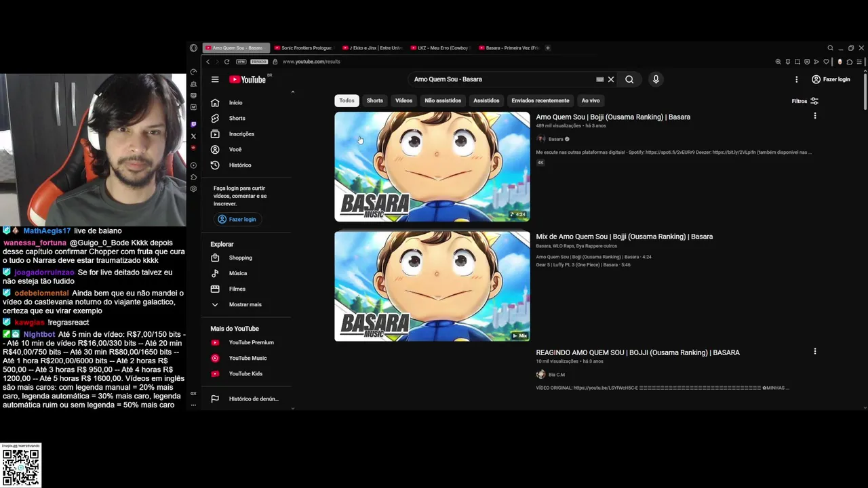Open the zoom magnifier icon in address bar
Viewport: 868px width, 488px height.
point(778,62)
